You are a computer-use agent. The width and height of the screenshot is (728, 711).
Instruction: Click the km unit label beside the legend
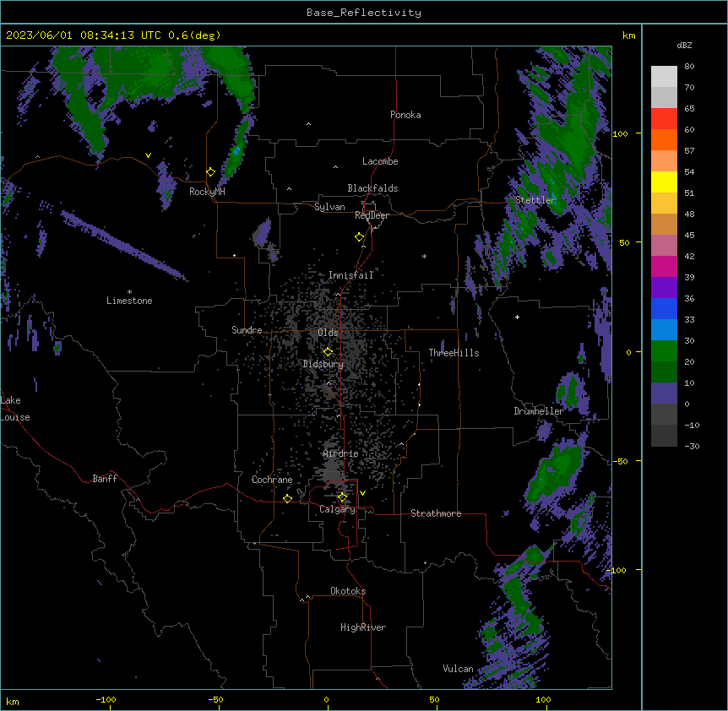[628, 35]
